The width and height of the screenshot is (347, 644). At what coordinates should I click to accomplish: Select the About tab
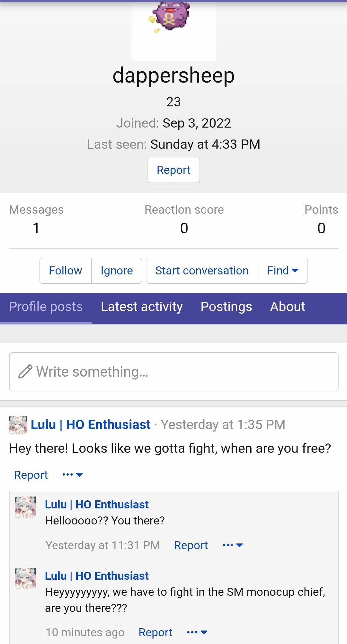click(288, 307)
